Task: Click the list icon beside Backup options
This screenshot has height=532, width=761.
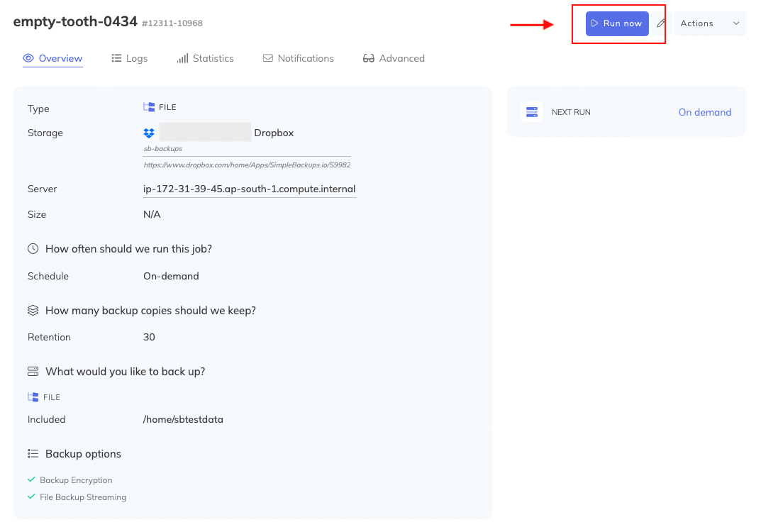Action: pyautogui.click(x=33, y=454)
